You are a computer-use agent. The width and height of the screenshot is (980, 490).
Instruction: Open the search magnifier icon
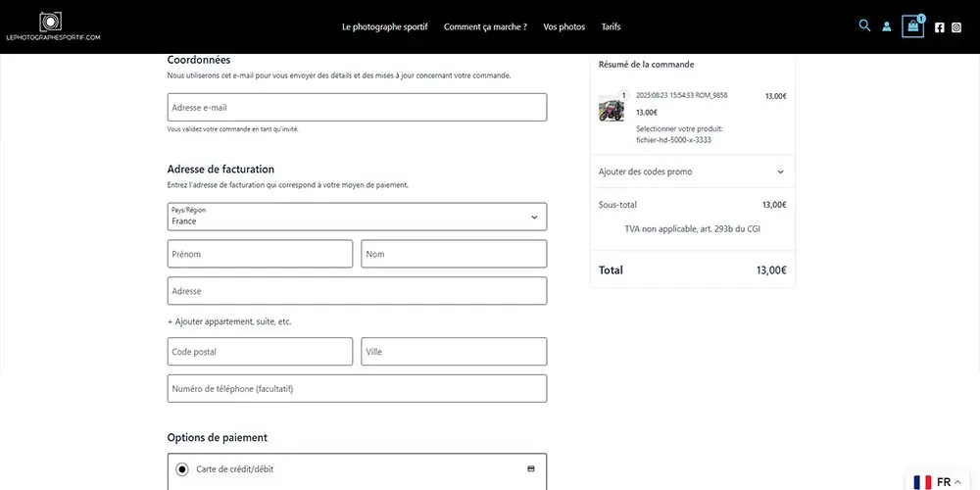[864, 26]
